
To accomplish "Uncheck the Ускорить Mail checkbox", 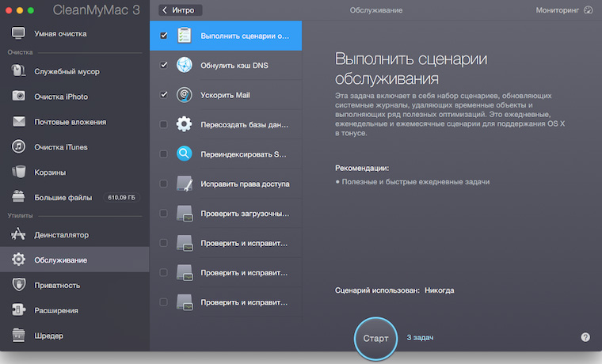I will pos(163,95).
